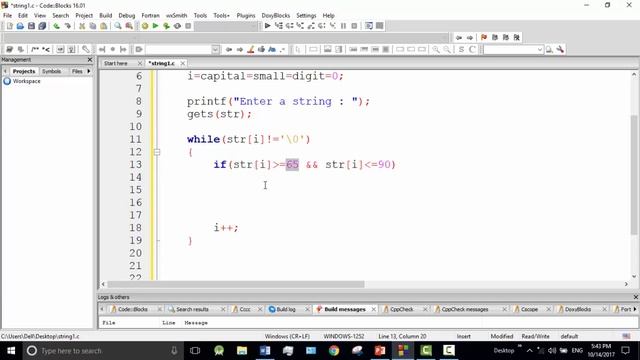Open Find with the magnifier icon

118,26
